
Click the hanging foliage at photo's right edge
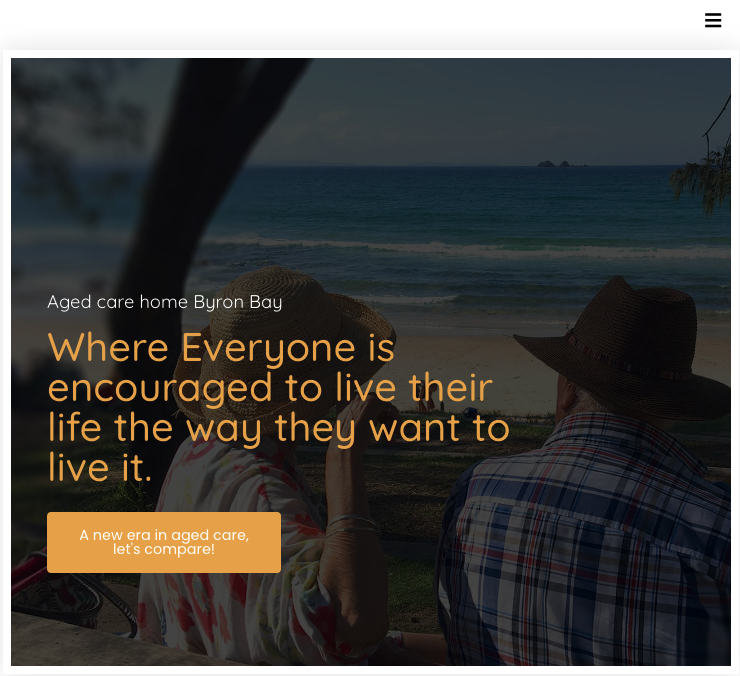coord(703,175)
